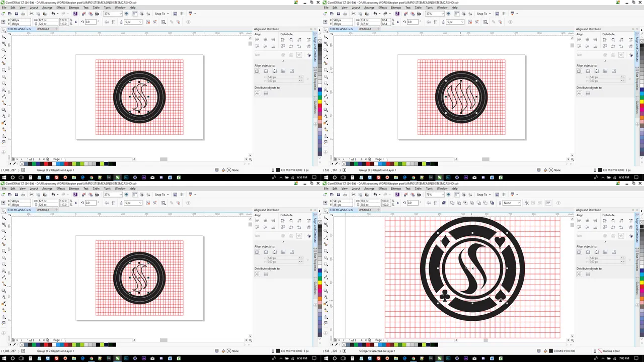Click horizontal scrollbar thumb in top-left window
The height and width of the screenshot is (362, 644).
(164, 159)
